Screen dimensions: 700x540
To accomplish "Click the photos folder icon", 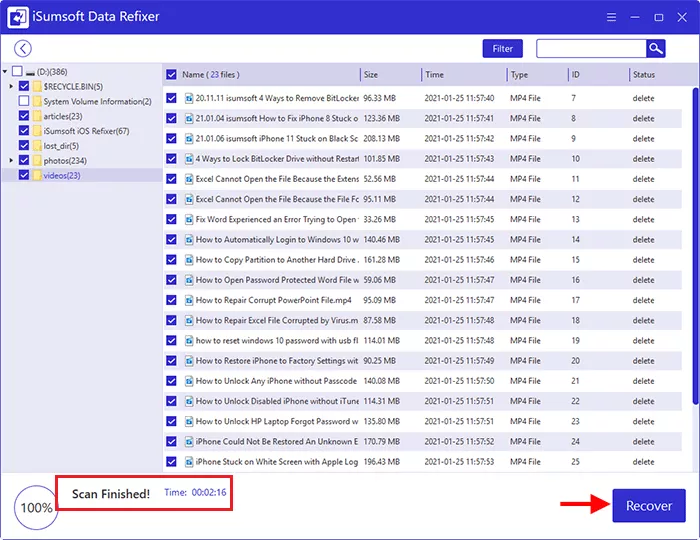I will (x=37, y=160).
